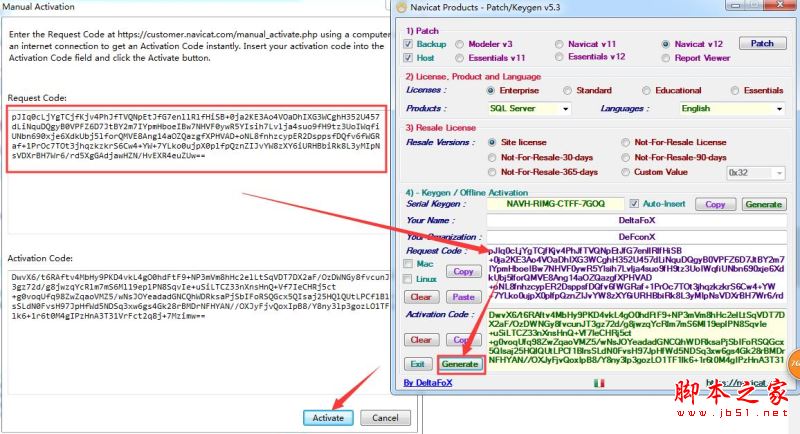Viewport: 800px width, 434px height.
Task: Select the Site license resale option
Action: point(492,142)
